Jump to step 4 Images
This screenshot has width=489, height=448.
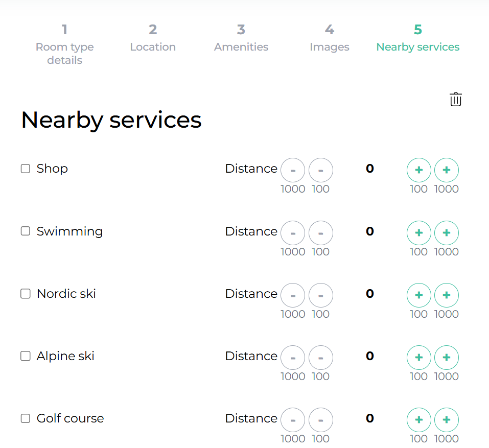[x=330, y=38]
